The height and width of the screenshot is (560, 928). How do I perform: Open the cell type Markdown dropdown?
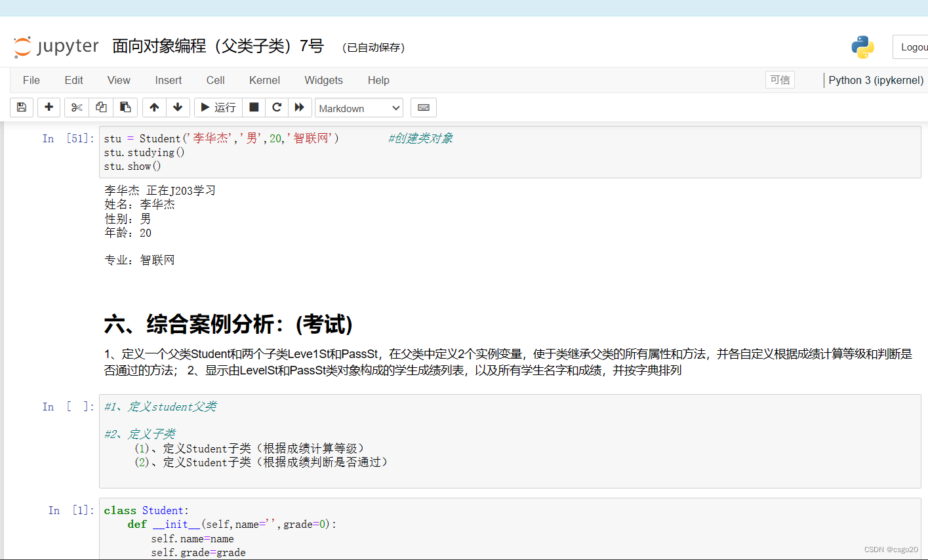(x=359, y=108)
